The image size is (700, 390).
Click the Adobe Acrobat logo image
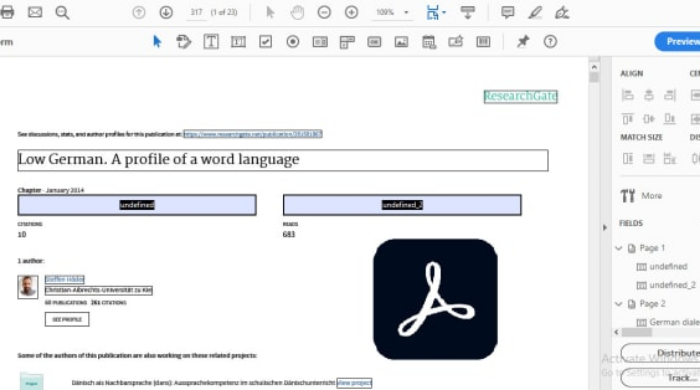point(435,299)
